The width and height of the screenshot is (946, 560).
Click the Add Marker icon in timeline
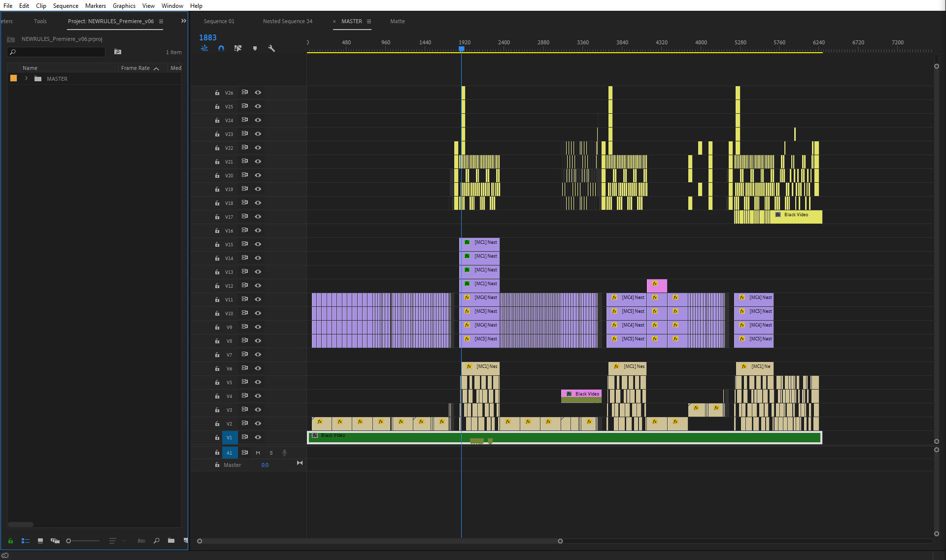point(255,48)
